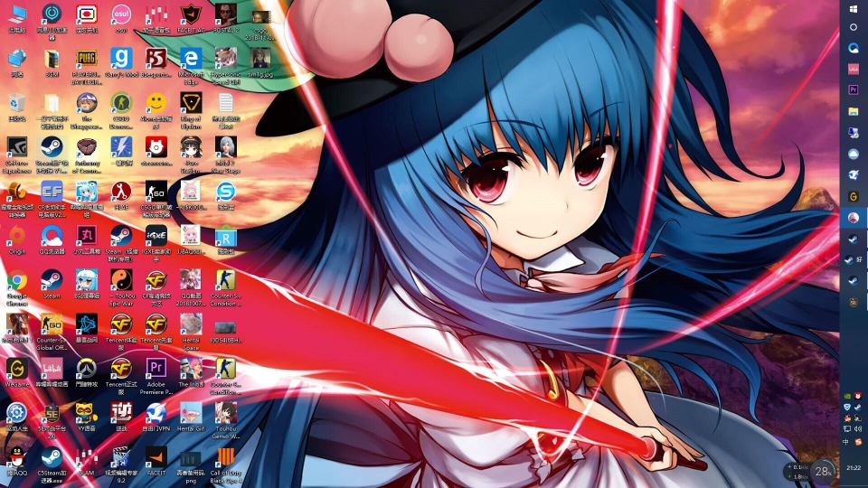Image resolution: width=868 pixels, height=488 pixels.
Task: Open the 28% performance monitor widget
Action: pyautogui.click(x=824, y=472)
